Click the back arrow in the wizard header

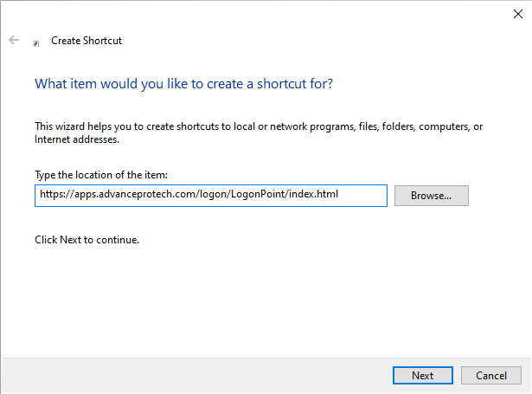coord(14,40)
